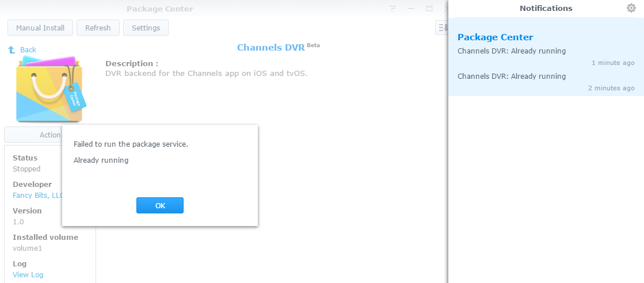Screen dimensions: 644x283
Task: Click the Back arrow to return to package list
Action: click(x=22, y=50)
